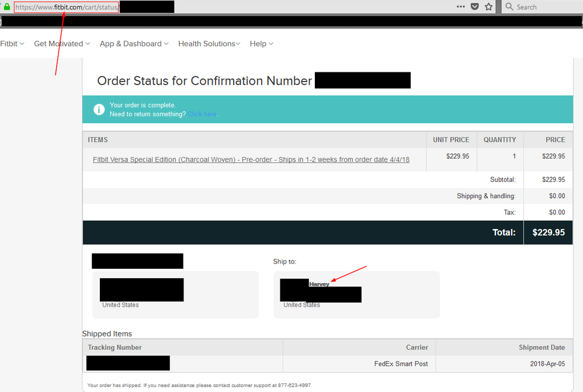Follow the return 'Click here' link
The height and width of the screenshot is (392, 583).
pyautogui.click(x=202, y=114)
